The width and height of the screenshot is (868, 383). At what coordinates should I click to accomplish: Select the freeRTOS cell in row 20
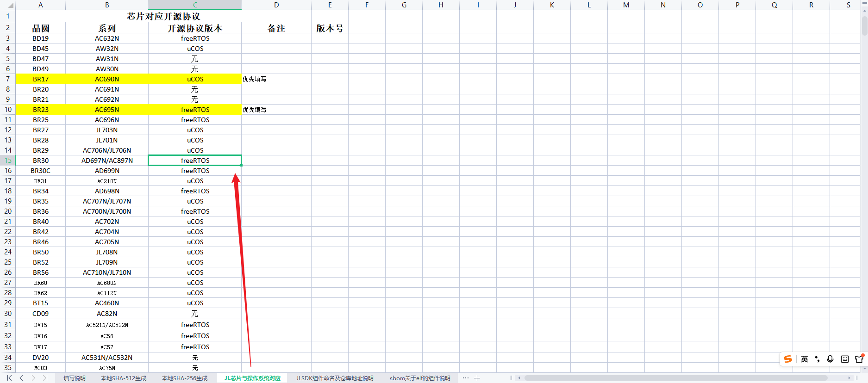(x=195, y=211)
